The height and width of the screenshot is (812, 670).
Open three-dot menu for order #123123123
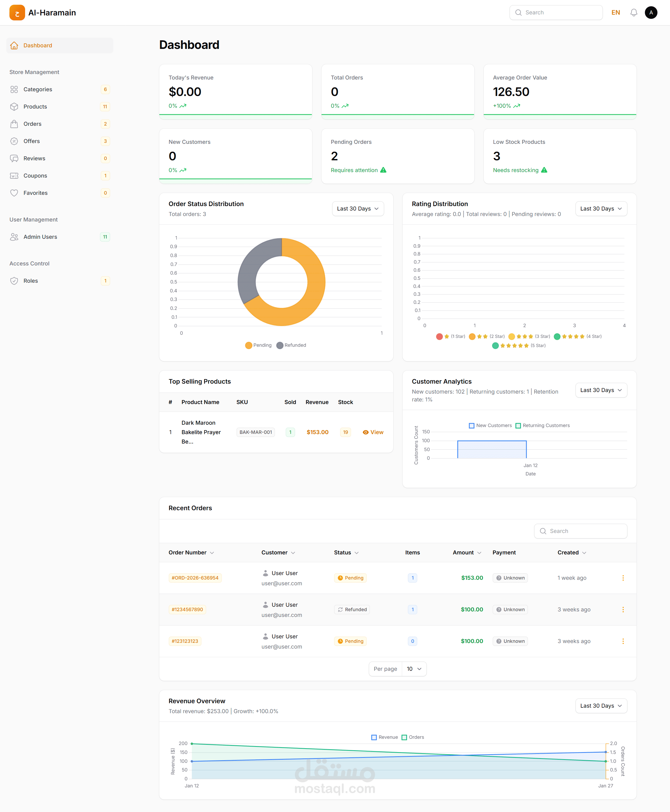(623, 641)
